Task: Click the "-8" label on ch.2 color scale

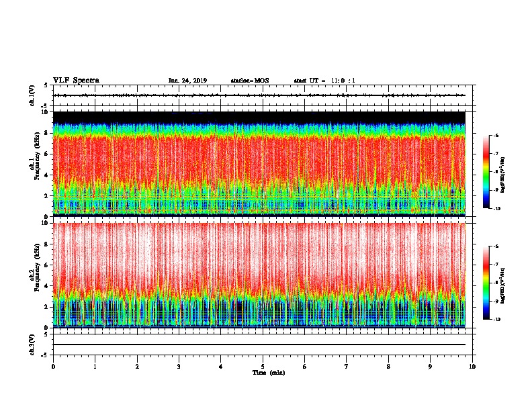Action: [x=496, y=283]
